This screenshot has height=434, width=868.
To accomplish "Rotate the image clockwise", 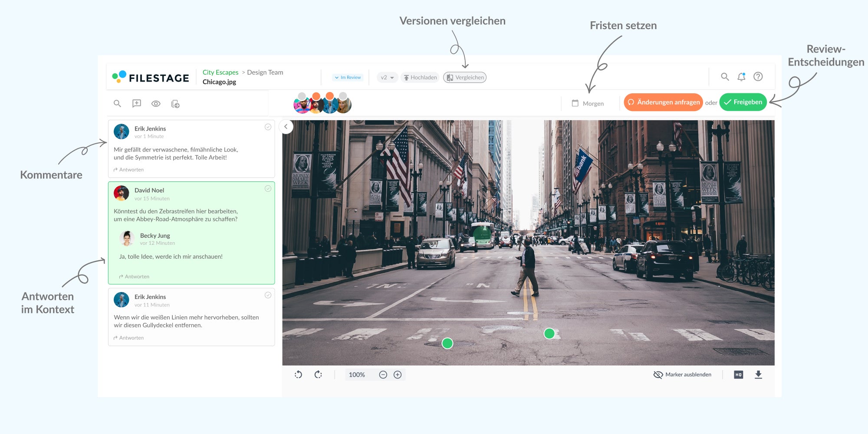I will click(x=318, y=374).
